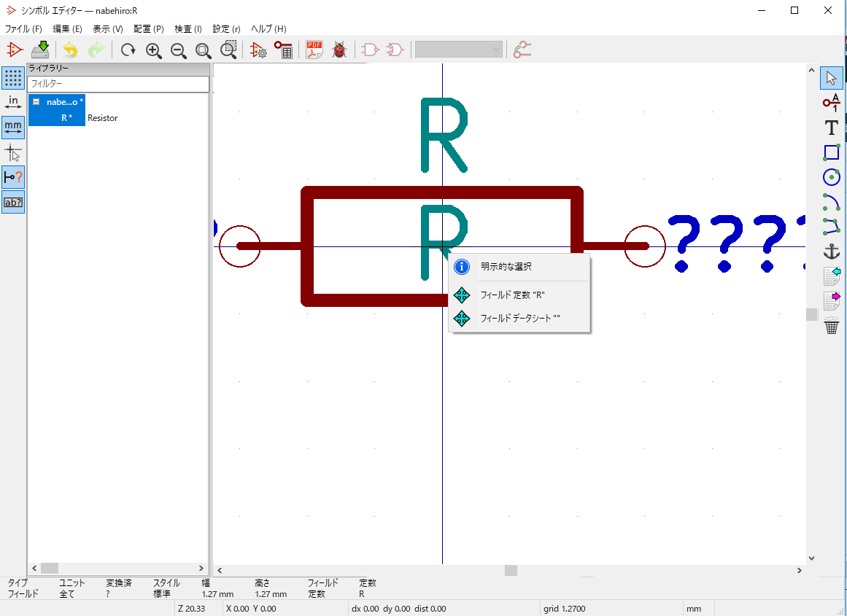The image size is (847, 616).
Task: Click library tree scroll right arrow
Action: 201,568
